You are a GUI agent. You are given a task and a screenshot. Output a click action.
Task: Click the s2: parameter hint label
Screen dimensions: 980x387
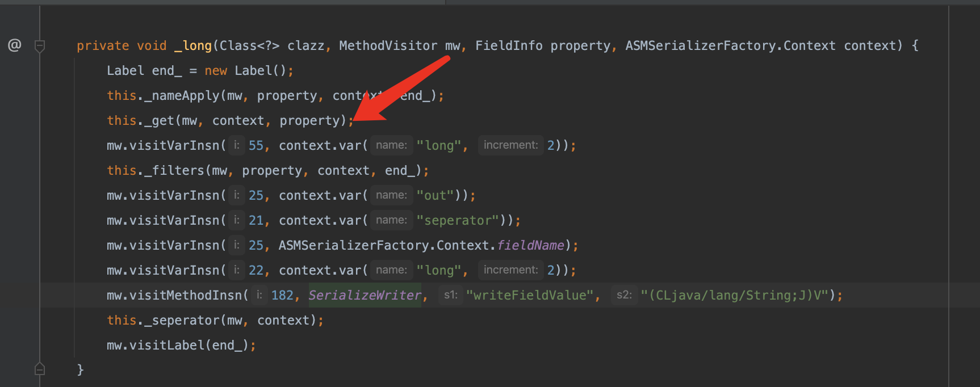click(x=624, y=295)
